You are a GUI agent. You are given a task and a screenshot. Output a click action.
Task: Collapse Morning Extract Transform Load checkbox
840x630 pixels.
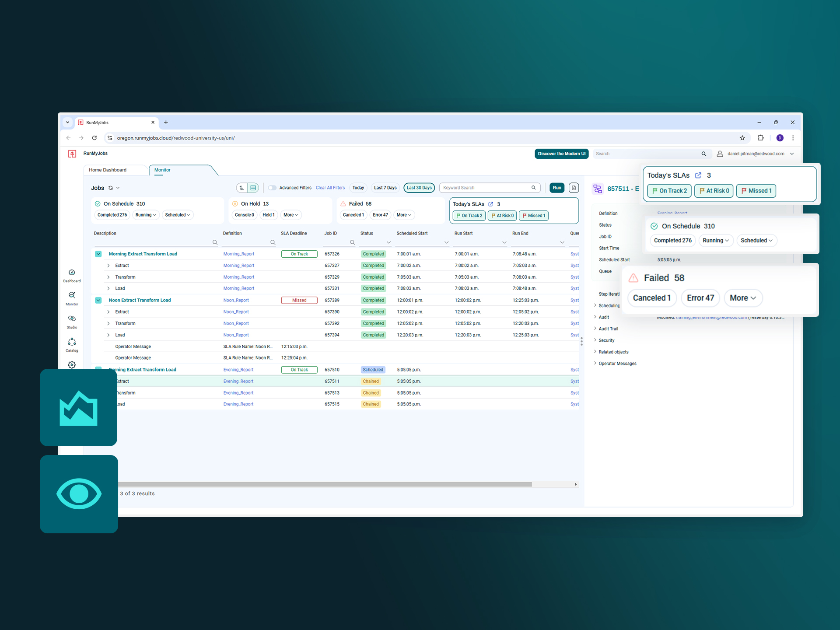(98, 254)
